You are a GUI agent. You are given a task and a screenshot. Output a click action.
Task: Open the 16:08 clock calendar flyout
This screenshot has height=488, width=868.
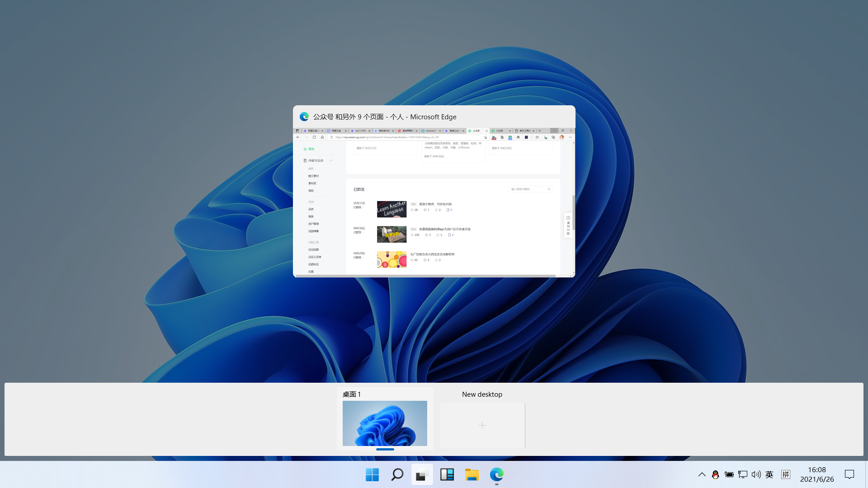pyautogui.click(x=817, y=474)
